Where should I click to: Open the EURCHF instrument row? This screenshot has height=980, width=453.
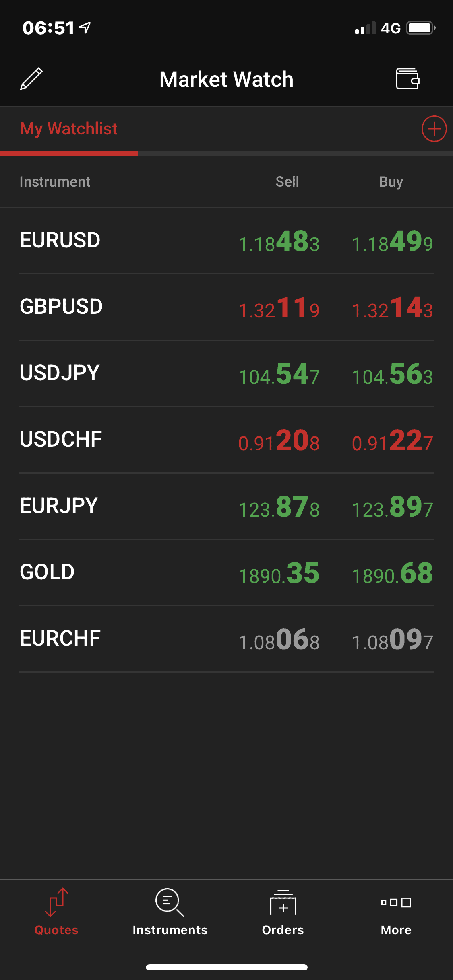pyautogui.click(x=60, y=638)
